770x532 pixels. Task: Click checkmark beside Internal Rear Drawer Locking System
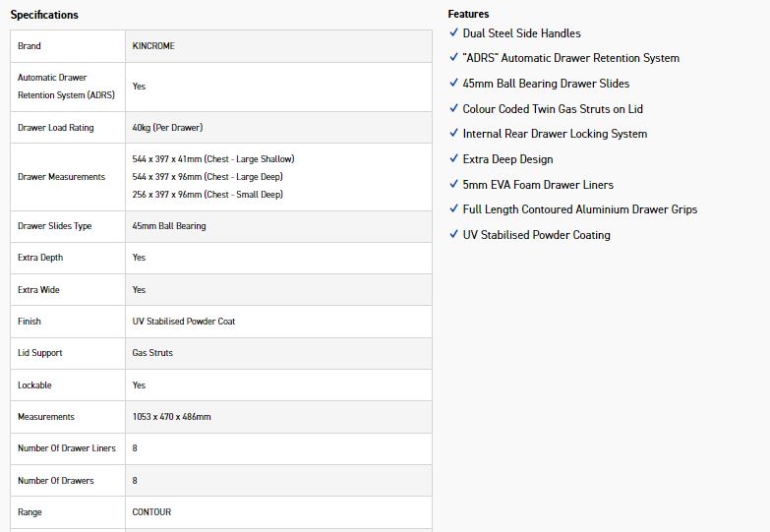tap(453, 133)
